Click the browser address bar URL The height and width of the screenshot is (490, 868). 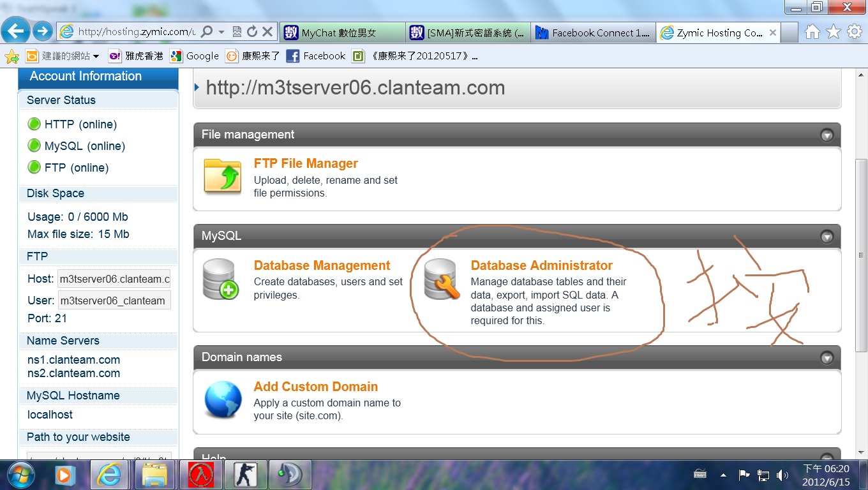(136, 31)
